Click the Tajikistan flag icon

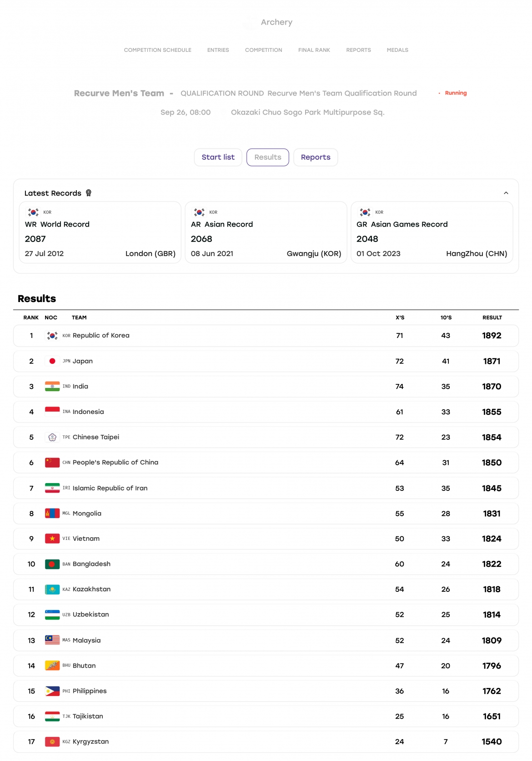[x=52, y=716]
